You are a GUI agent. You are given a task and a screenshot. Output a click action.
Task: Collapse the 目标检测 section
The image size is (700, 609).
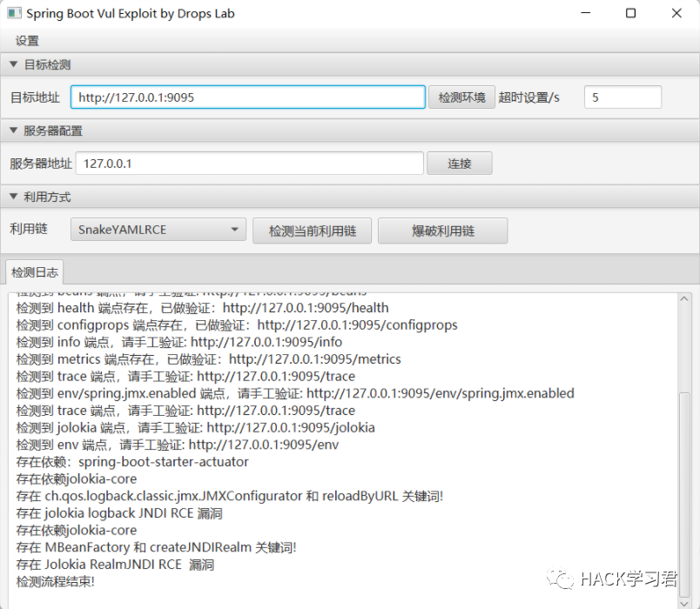coord(13,64)
